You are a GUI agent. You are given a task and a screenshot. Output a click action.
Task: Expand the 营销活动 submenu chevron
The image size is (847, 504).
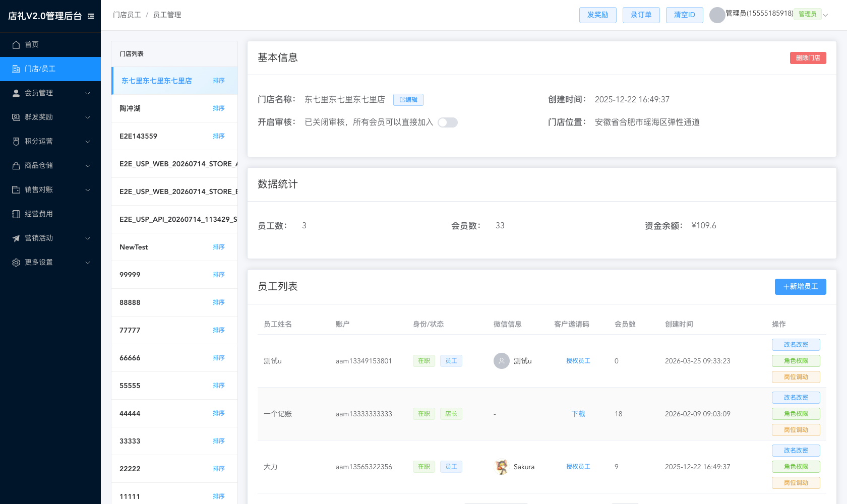(x=88, y=238)
